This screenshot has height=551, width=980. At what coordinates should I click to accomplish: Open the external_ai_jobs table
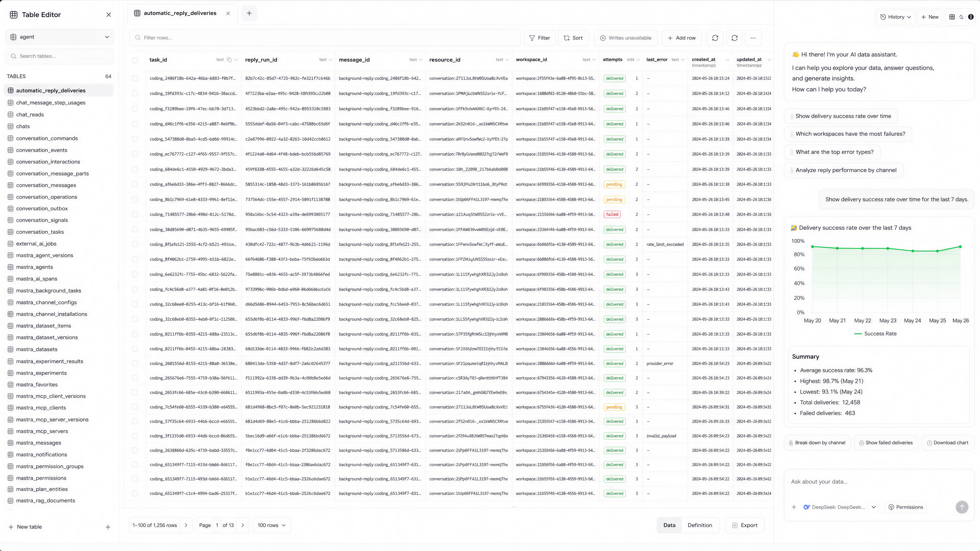pyautogui.click(x=36, y=244)
